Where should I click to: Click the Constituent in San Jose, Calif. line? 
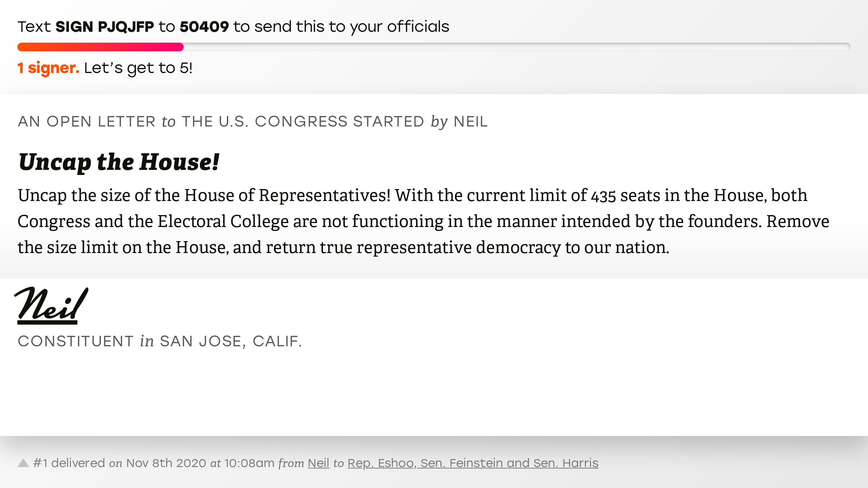pos(160,341)
